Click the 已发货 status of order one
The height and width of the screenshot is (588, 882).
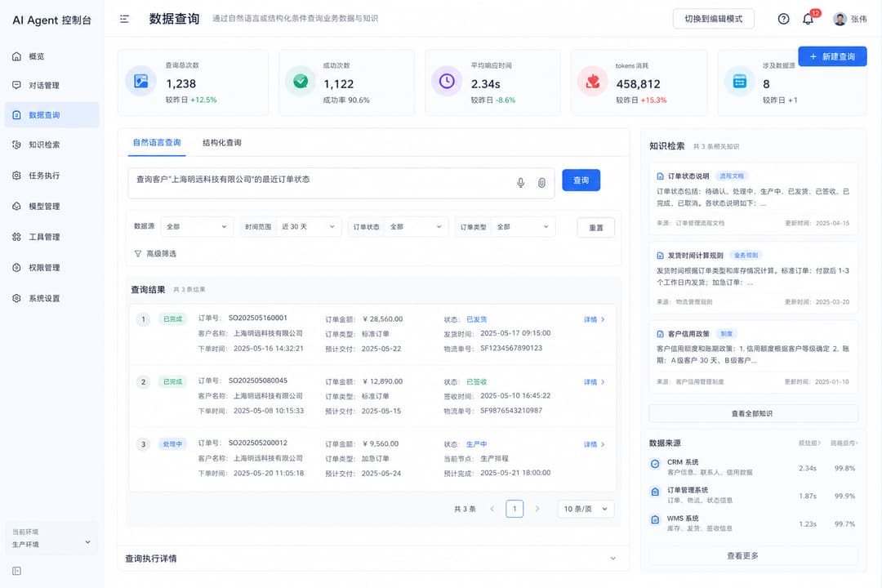(476, 319)
